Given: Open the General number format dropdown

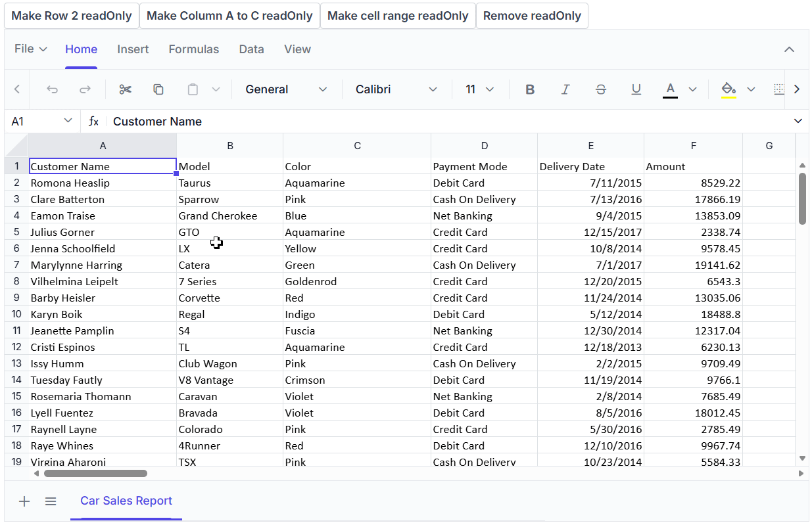Looking at the screenshot, I should [x=286, y=89].
